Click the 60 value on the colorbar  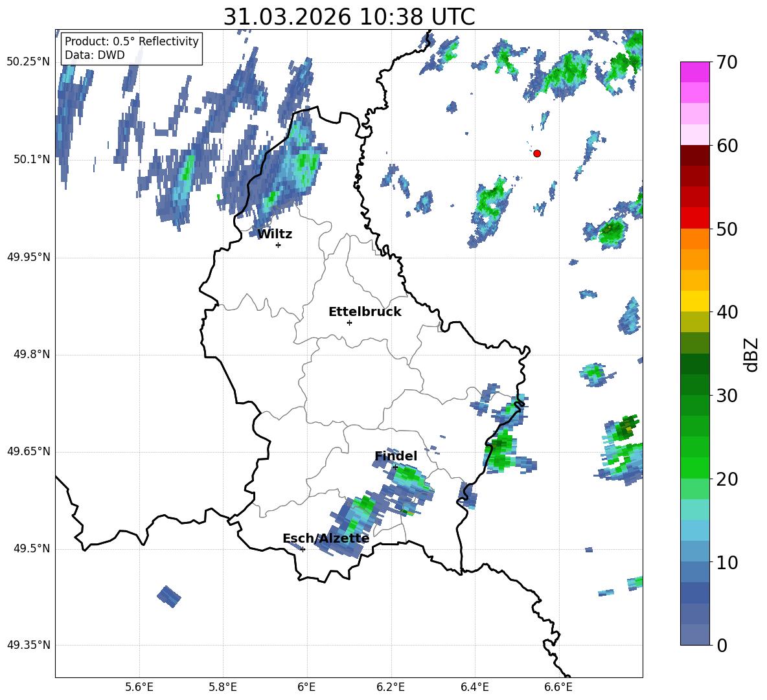[726, 146]
